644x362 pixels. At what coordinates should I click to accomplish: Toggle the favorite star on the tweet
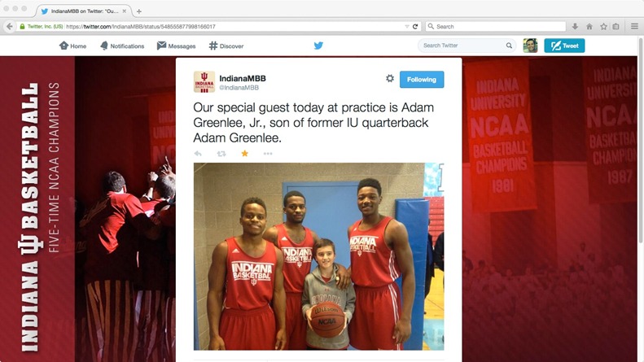pos(245,154)
